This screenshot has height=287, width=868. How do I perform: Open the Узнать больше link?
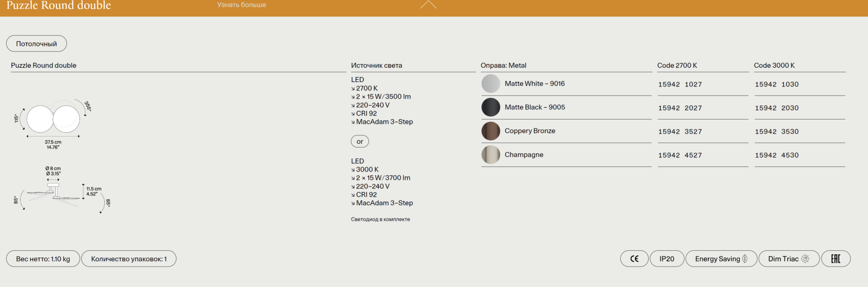(x=241, y=5)
